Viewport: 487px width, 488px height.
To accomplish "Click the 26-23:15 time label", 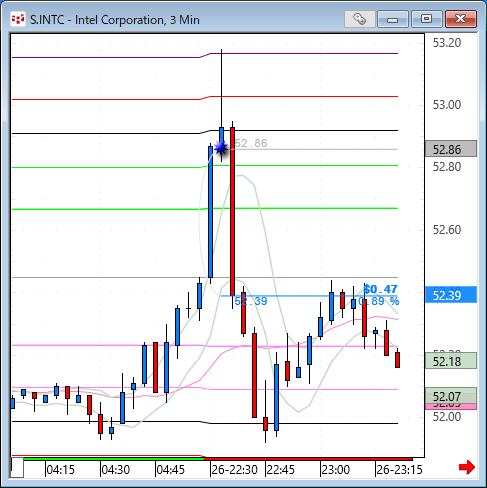I will (x=399, y=470).
